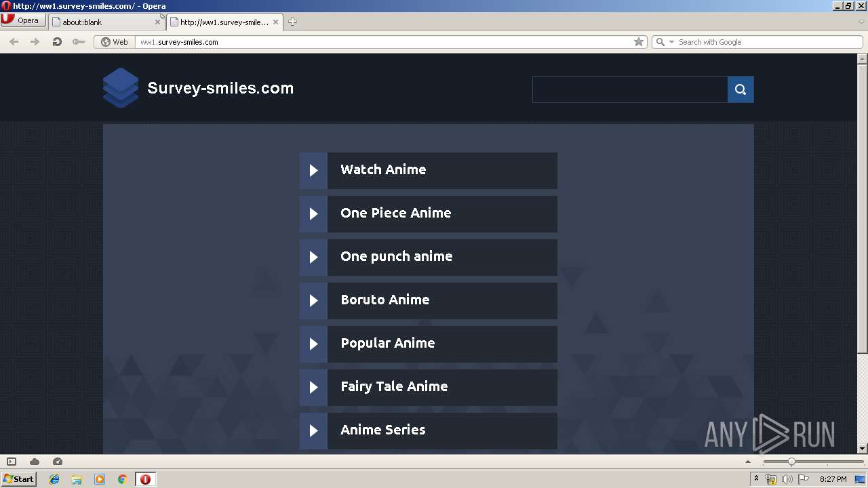Image resolution: width=868 pixels, height=488 pixels.
Task: Click the page scrollbar up arrow
Action: 862,59
